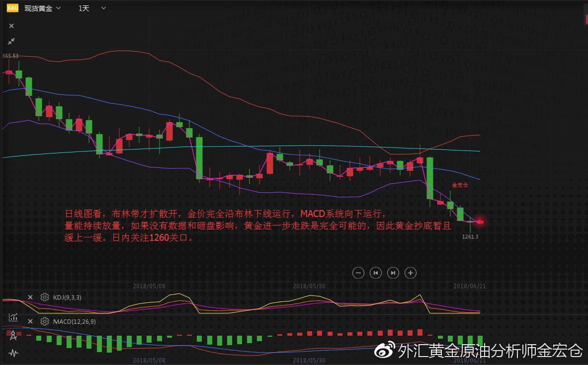The width and height of the screenshot is (588, 365).
Task: Zoom in the chart with plus button
Action: click(x=410, y=273)
